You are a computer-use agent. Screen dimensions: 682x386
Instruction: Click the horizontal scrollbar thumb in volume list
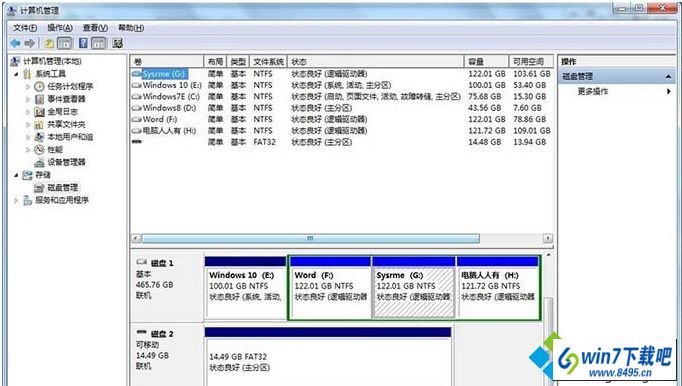[311, 238]
